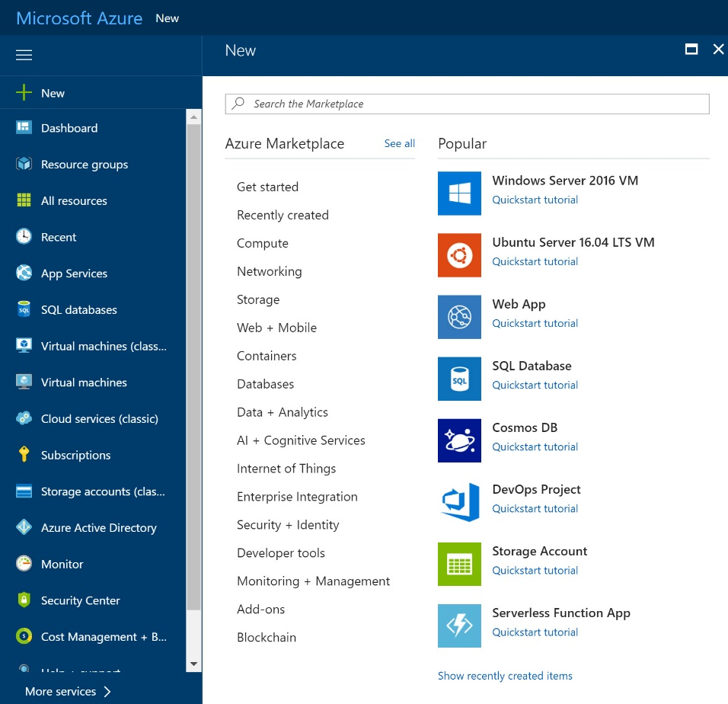Select the Resource groups cube icon

[x=24, y=164]
